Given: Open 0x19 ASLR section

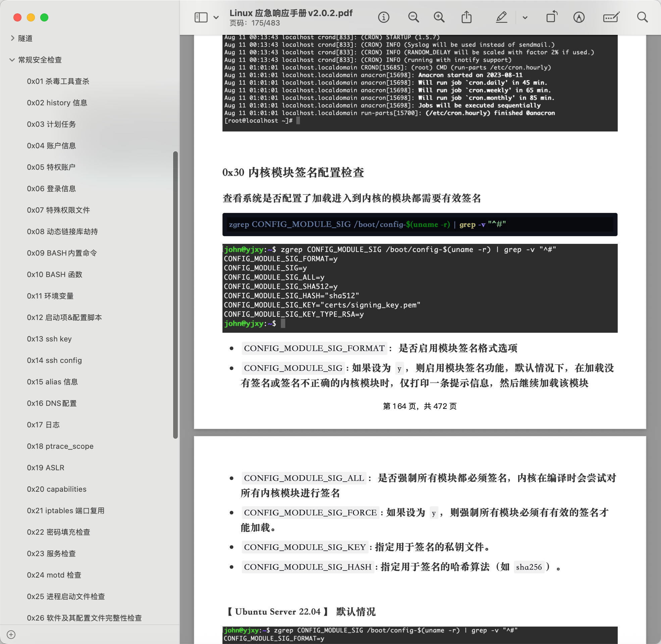Looking at the screenshot, I should (46, 468).
